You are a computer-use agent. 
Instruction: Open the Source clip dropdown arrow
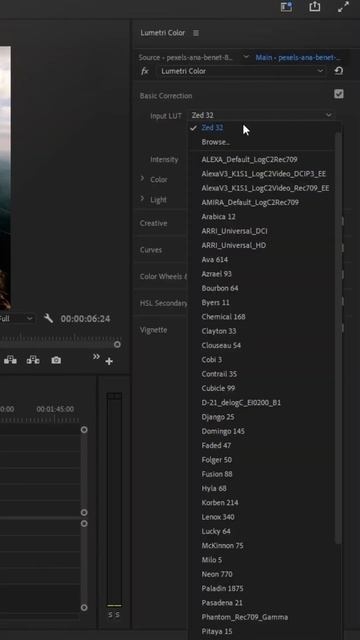pos(246,57)
